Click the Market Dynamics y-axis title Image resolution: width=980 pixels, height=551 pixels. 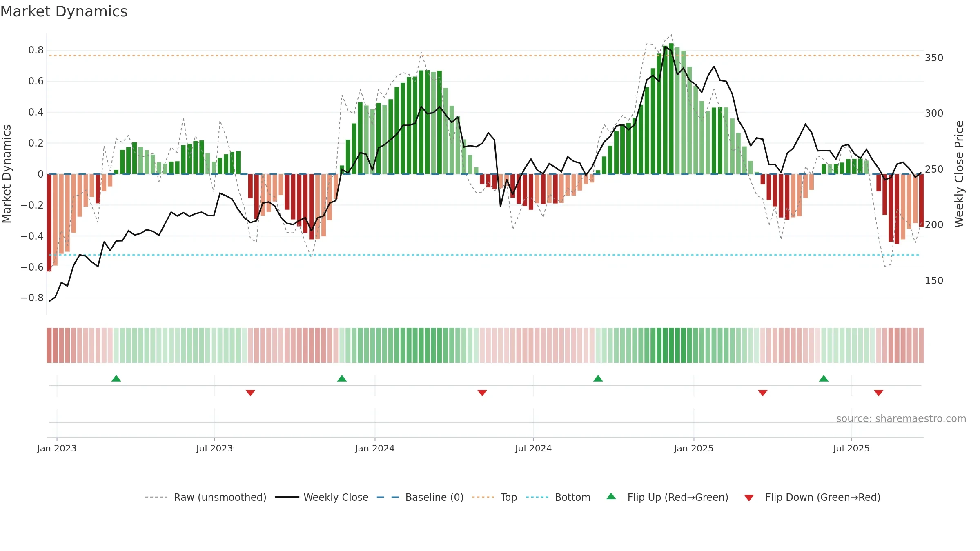tap(7, 174)
